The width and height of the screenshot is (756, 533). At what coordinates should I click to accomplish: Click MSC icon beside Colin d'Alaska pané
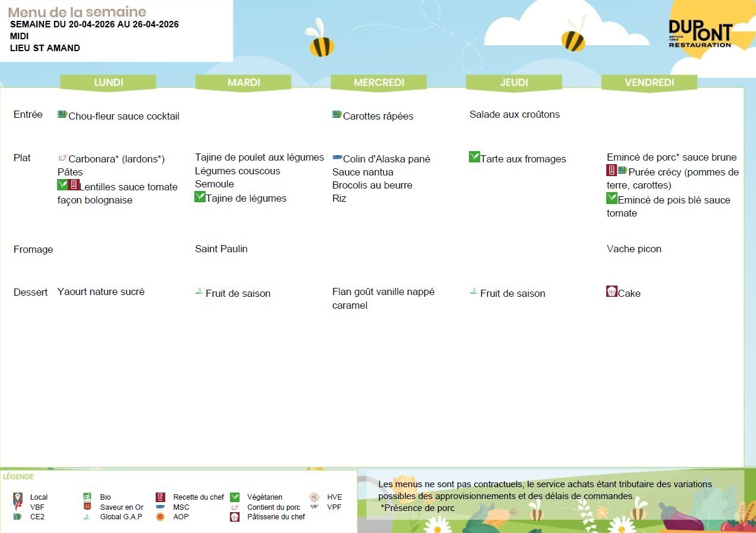click(337, 158)
